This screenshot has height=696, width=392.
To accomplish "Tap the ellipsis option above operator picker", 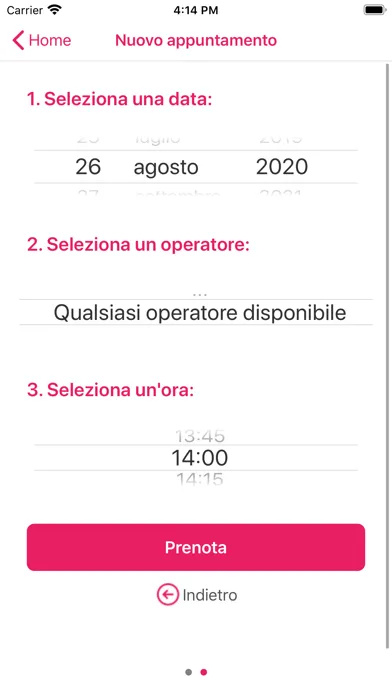I will tap(200, 294).
